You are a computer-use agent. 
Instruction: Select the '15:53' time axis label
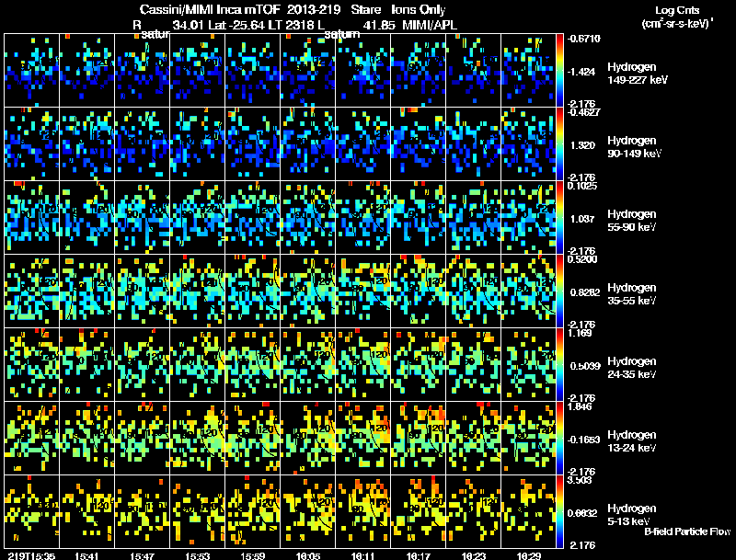click(x=197, y=555)
